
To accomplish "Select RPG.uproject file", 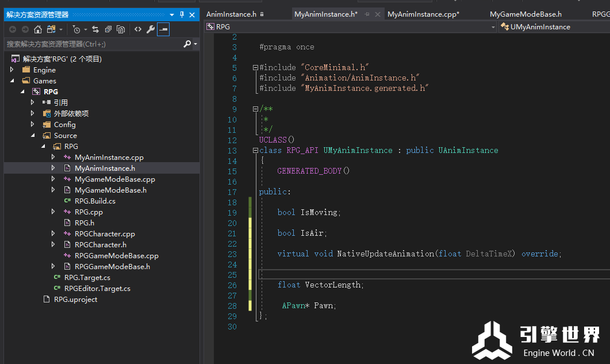I will click(75, 299).
